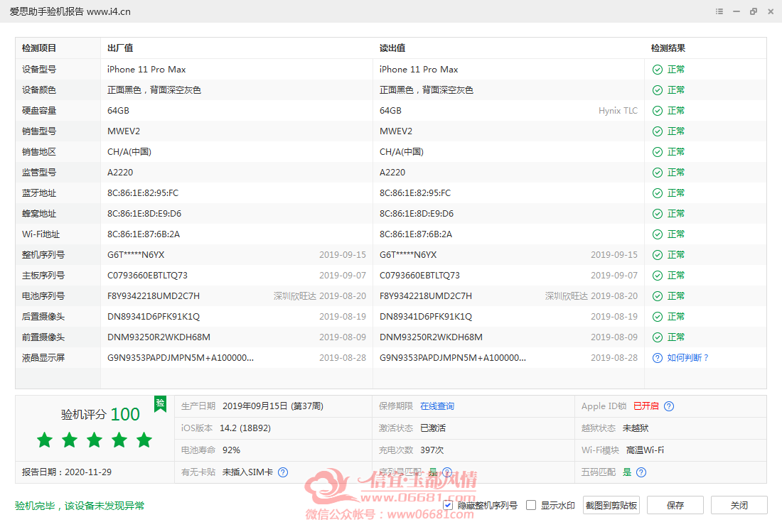
Task: Click the factory 主板序列号 C0793660EBTLTQ73
Action: coord(148,276)
